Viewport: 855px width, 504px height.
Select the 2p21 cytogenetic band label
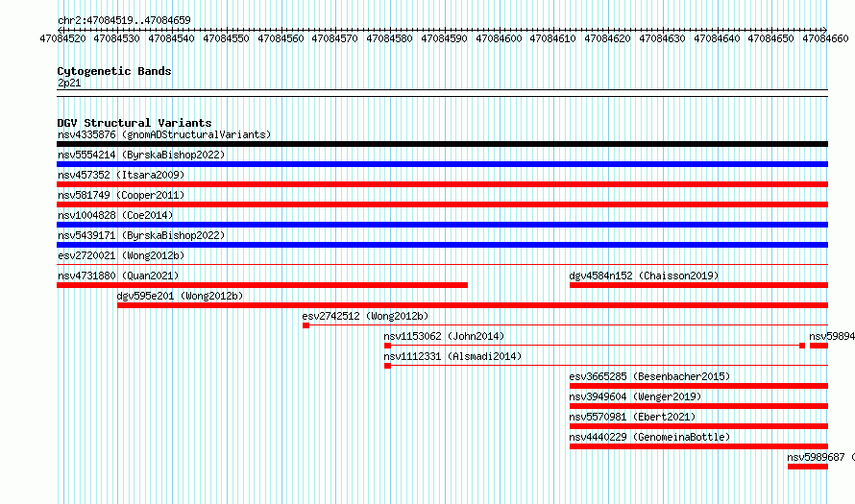tap(69, 83)
